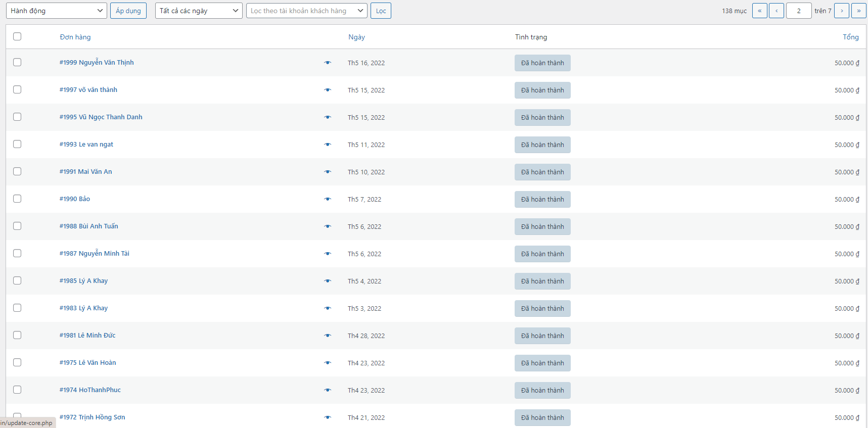868x428 pixels.
Task: Select all orders with the header checkbox
Action: pos(17,36)
